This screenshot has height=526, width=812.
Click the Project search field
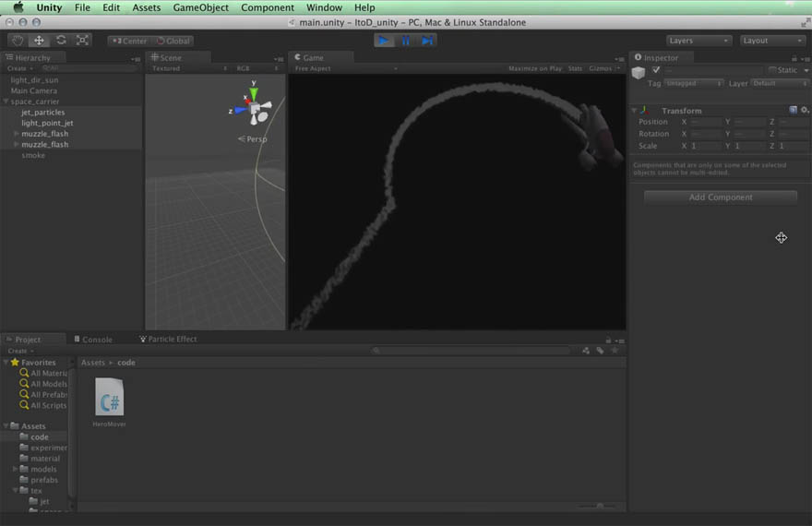click(x=471, y=351)
